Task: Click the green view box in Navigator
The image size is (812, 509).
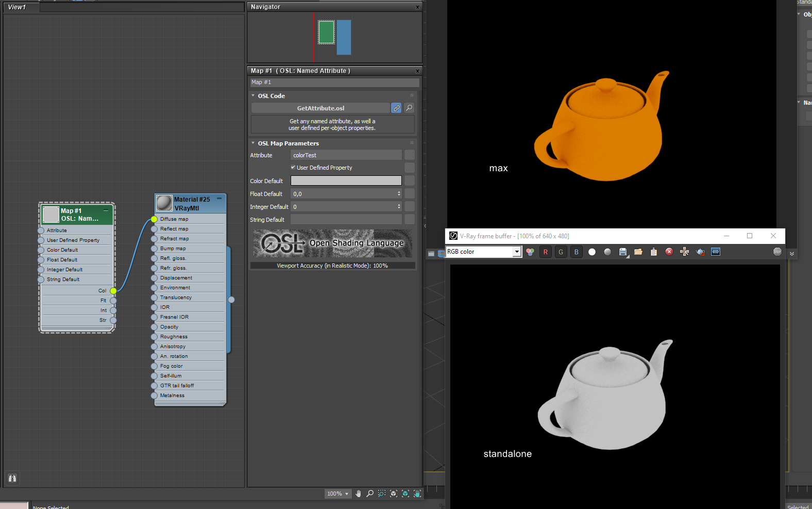Action: click(x=326, y=32)
